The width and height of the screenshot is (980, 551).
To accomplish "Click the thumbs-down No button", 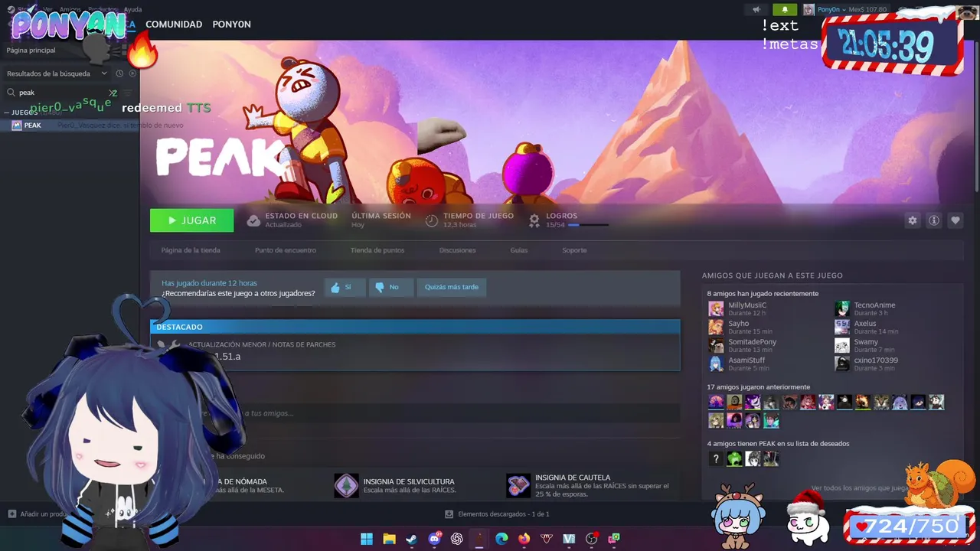I will (391, 287).
